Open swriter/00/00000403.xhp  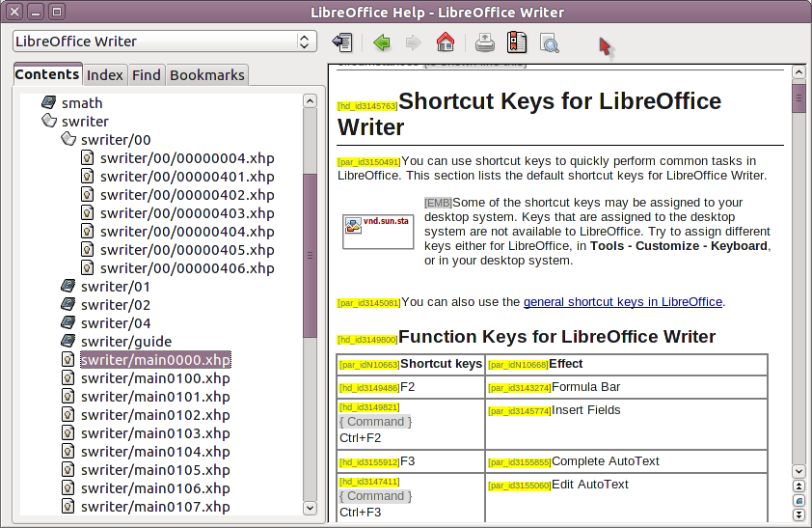187,213
